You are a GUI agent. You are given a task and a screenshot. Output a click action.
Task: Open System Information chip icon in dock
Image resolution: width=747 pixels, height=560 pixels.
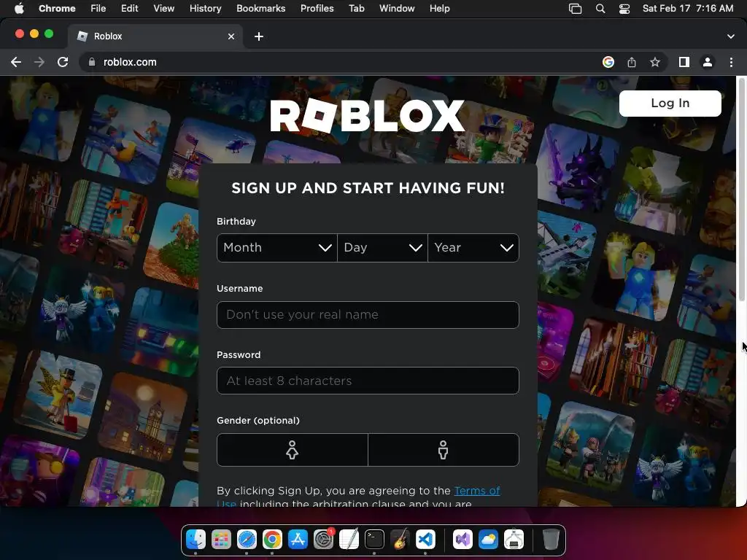pyautogui.click(x=514, y=539)
